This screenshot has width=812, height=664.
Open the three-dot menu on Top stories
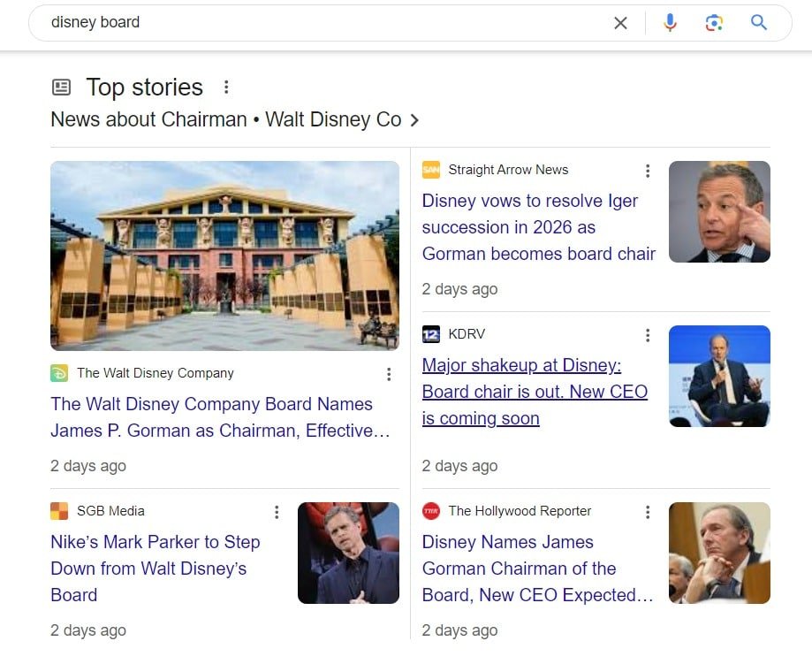226,87
